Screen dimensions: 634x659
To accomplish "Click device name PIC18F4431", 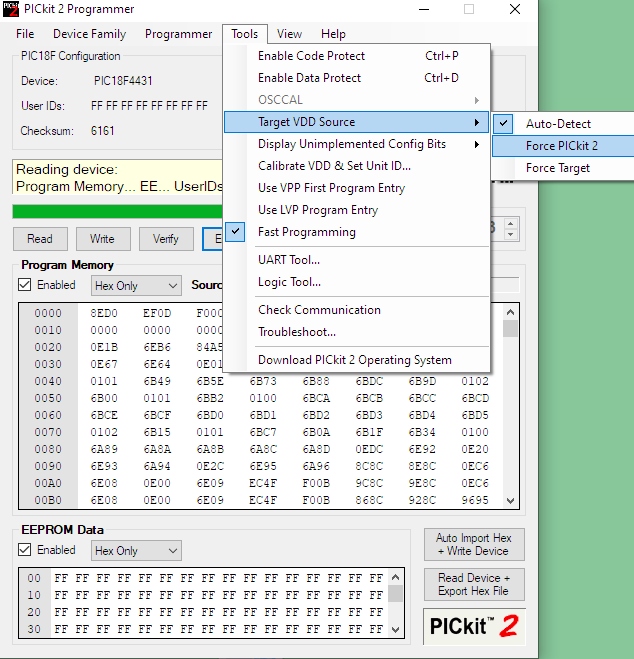I will 123,81.
